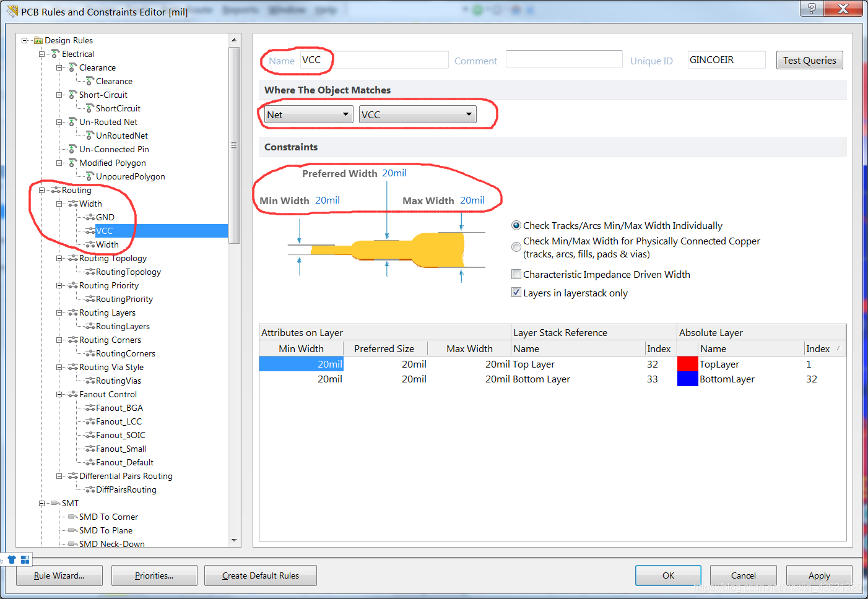Image resolution: width=868 pixels, height=599 pixels.
Task: Collapse the Width rules tree node
Action: (x=59, y=204)
